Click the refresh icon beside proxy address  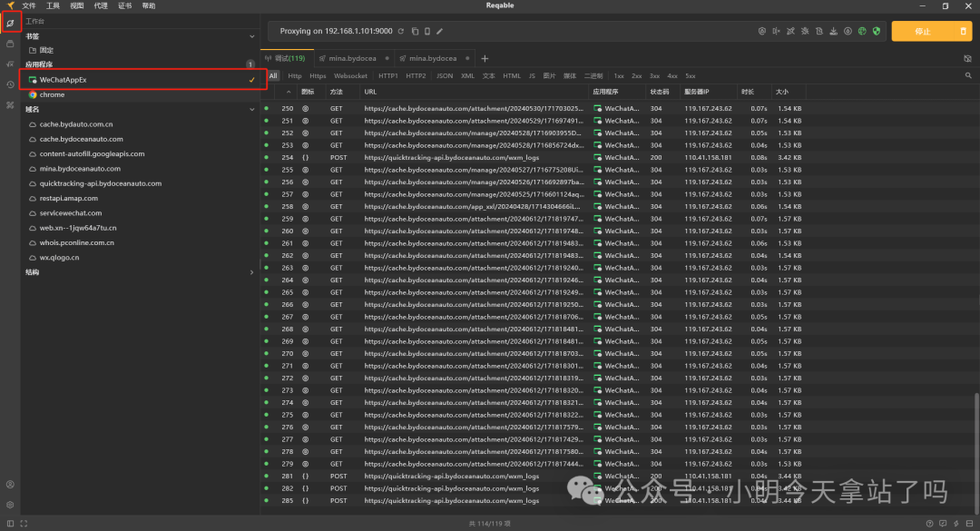coord(401,31)
